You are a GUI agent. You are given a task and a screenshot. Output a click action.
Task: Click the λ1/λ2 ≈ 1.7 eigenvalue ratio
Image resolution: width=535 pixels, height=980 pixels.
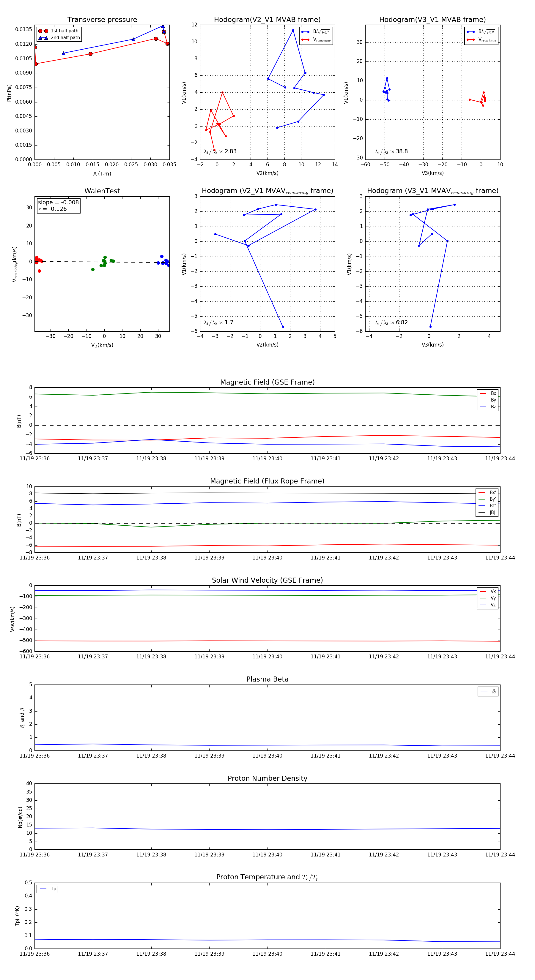[218, 323]
